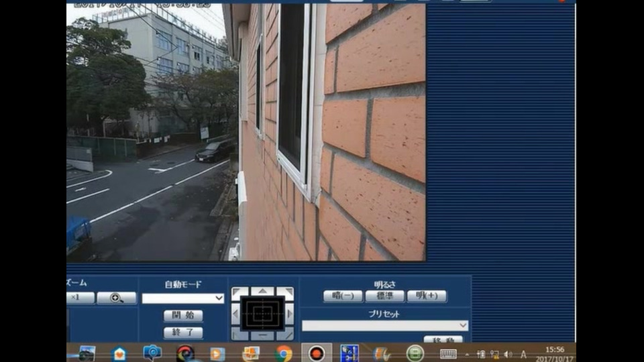Click the network tray icon

[494, 354]
